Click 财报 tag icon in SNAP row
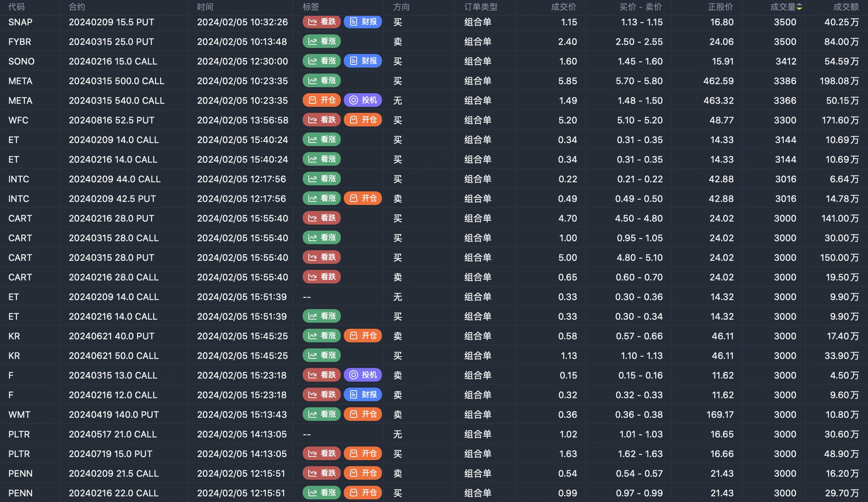The image size is (868, 502). (354, 22)
